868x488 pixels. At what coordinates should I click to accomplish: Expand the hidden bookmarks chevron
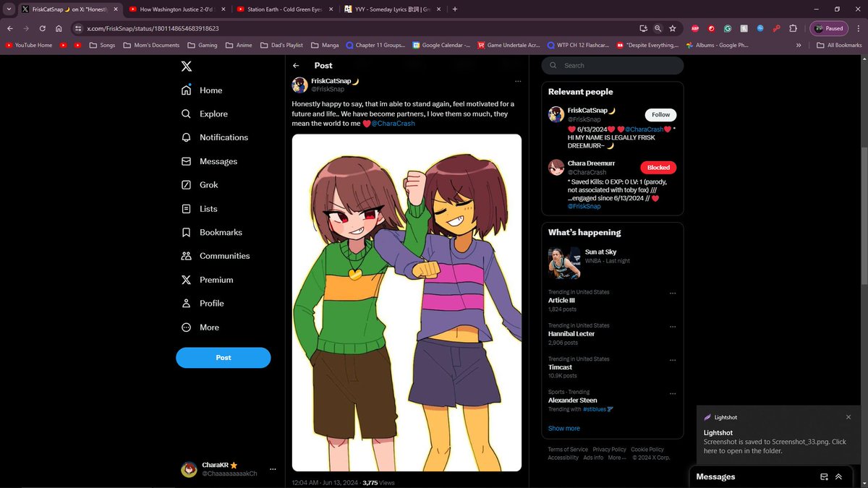[799, 45]
